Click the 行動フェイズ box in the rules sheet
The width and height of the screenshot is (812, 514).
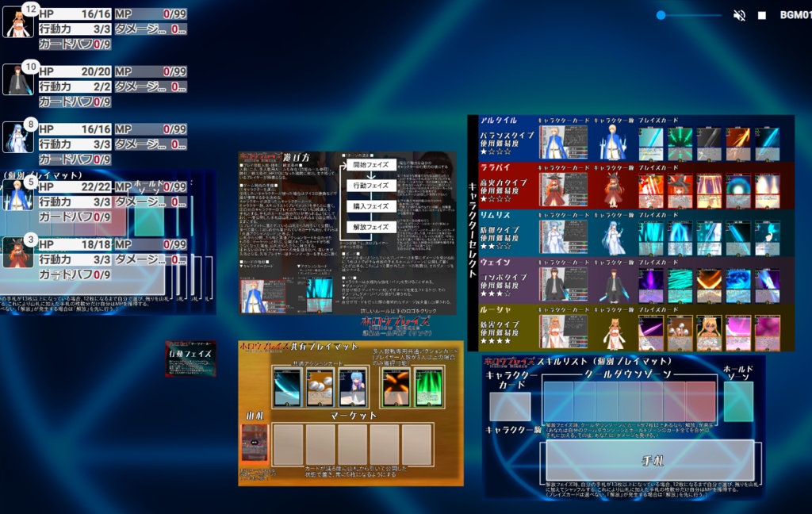tap(371, 186)
